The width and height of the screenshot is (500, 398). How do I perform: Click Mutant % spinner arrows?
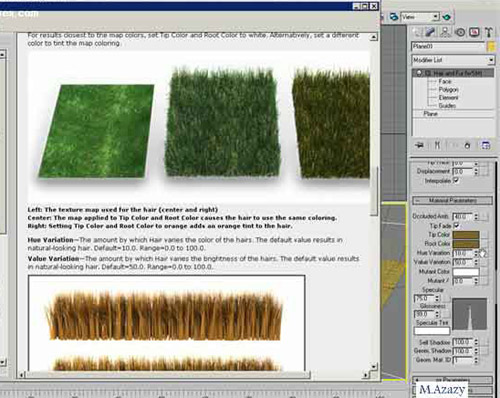coord(476,281)
